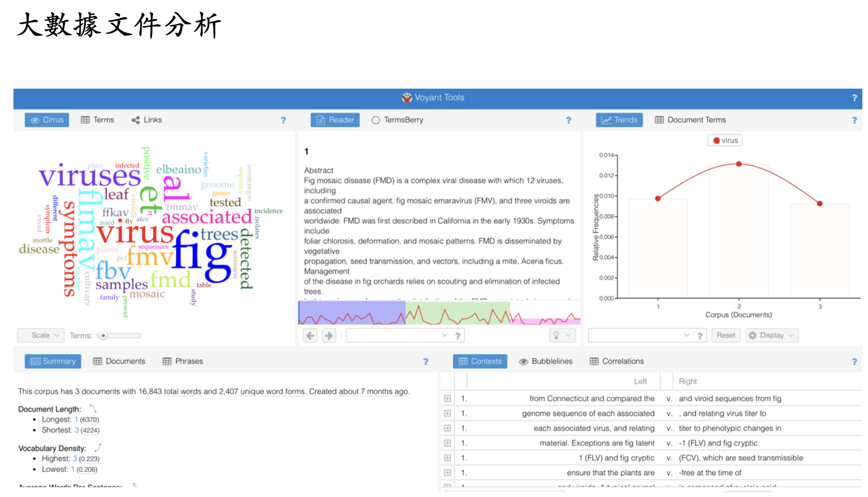This screenshot has width=868, height=497.
Task: Click the Voyant Tools help question mark
Action: (854, 98)
